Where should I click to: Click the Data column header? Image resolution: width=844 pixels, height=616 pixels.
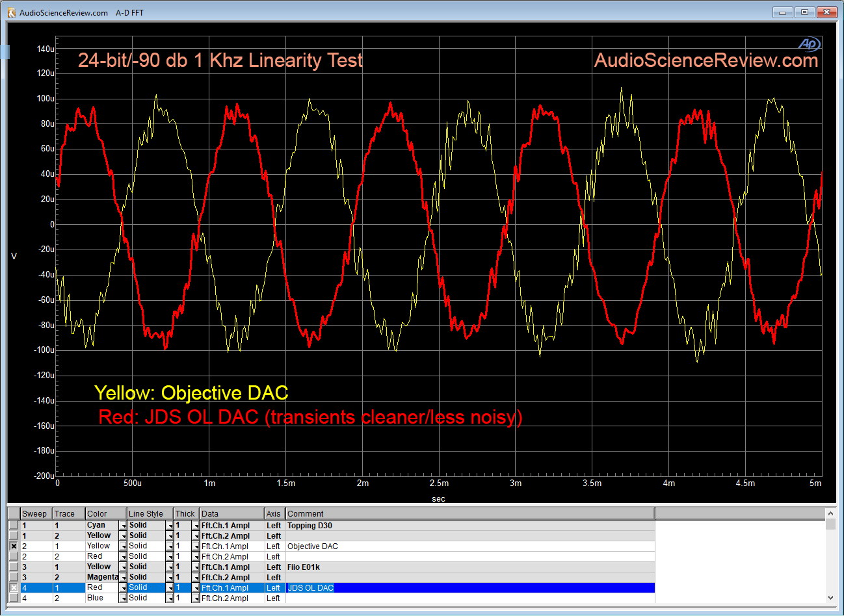[x=232, y=513]
